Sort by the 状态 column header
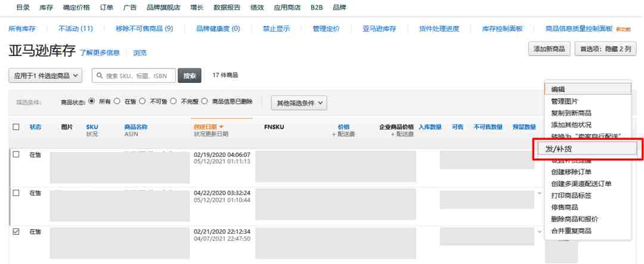The image size is (644, 264). [x=35, y=127]
